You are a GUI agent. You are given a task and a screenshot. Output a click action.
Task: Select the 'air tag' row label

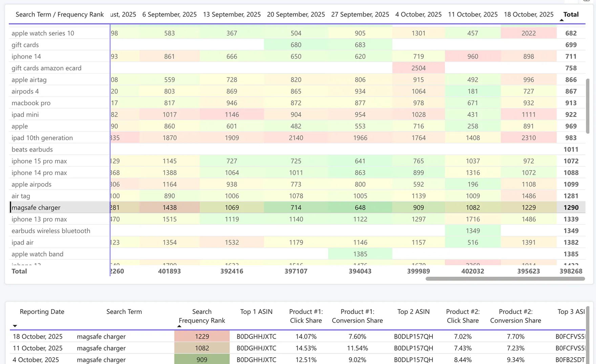coord(21,196)
